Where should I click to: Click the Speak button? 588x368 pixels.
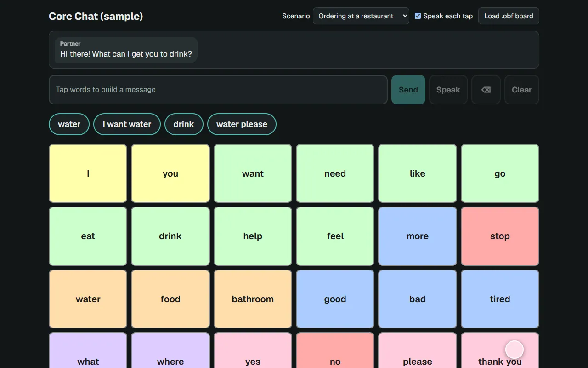[448, 90]
